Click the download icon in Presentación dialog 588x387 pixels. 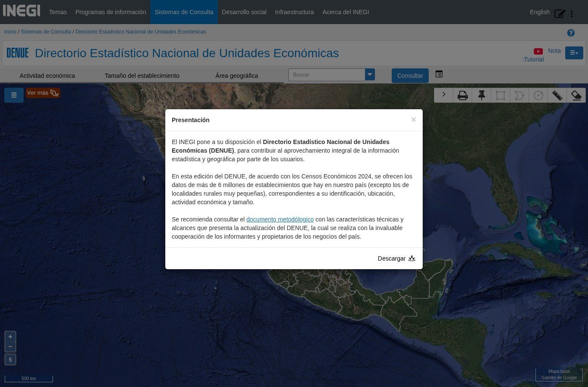(x=412, y=258)
